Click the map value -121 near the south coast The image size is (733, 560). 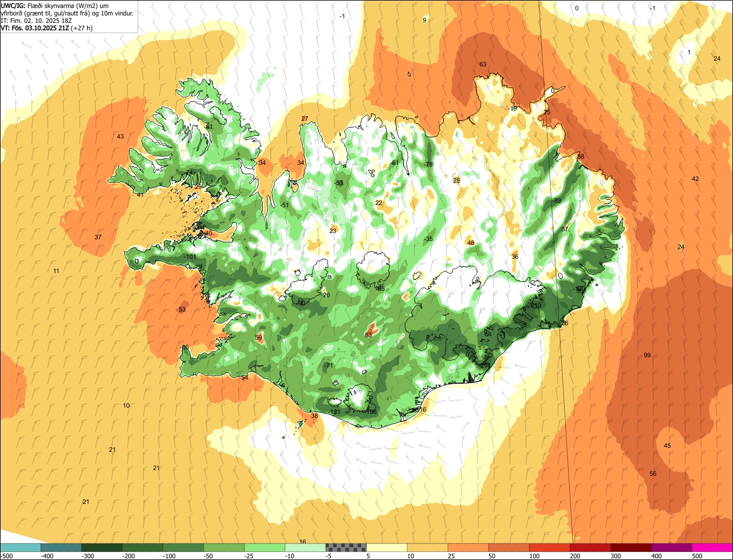[x=335, y=412]
